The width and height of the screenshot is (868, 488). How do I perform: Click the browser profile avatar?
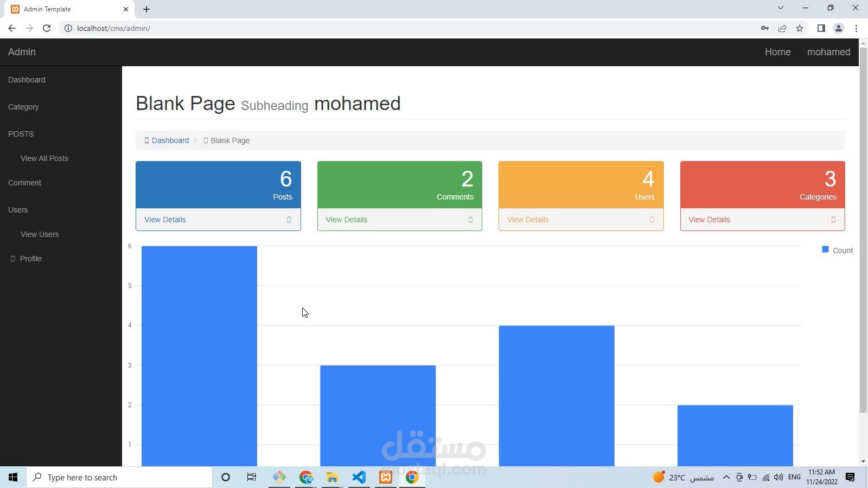tap(839, 28)
